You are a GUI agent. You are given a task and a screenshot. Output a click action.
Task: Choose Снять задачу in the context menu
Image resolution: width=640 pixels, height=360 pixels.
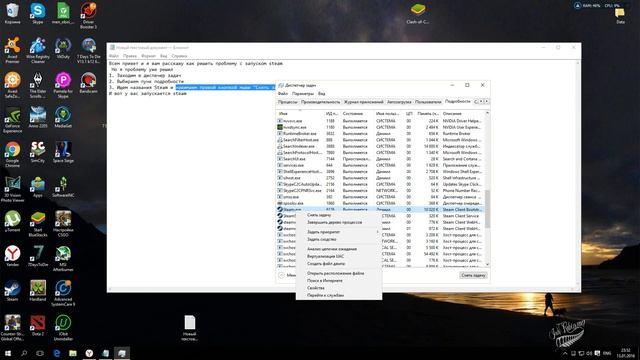pyautogui.click(x=339, y=215)
